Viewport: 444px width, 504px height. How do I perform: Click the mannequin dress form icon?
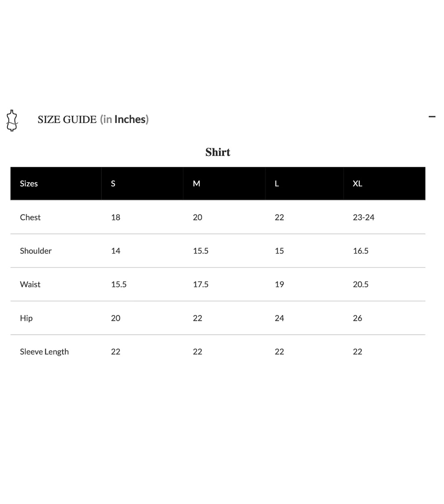(x=12, y=120)
